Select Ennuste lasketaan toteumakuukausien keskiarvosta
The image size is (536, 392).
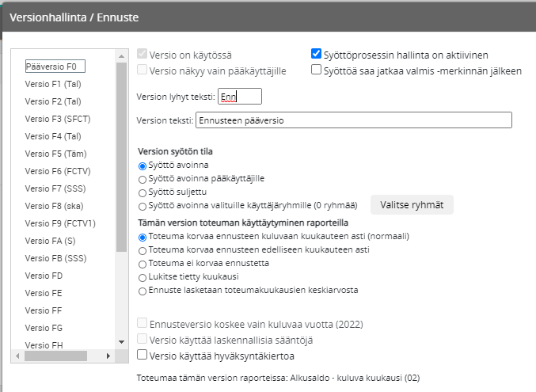(x=143, y=290)
